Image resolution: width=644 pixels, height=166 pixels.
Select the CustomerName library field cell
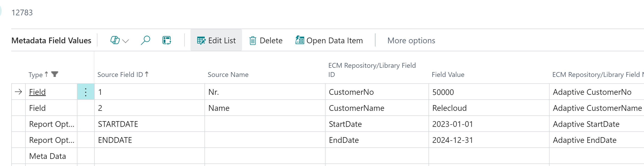356,108
